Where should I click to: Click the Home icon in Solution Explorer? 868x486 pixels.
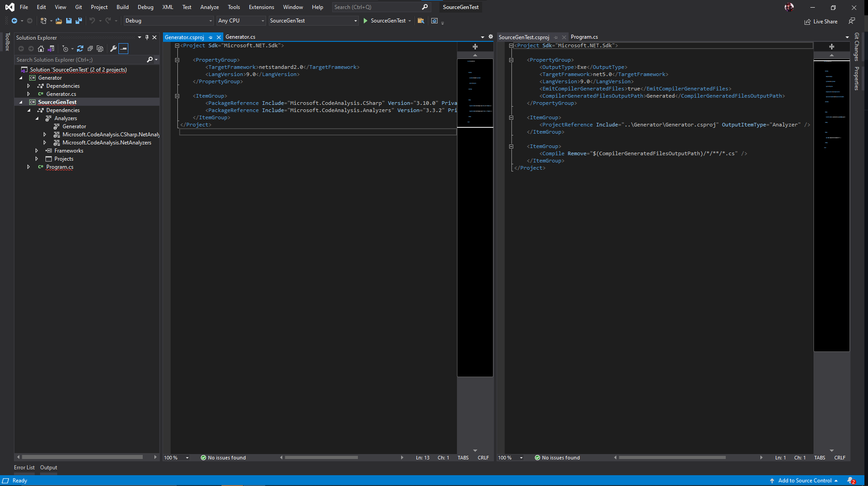(41, 49)
